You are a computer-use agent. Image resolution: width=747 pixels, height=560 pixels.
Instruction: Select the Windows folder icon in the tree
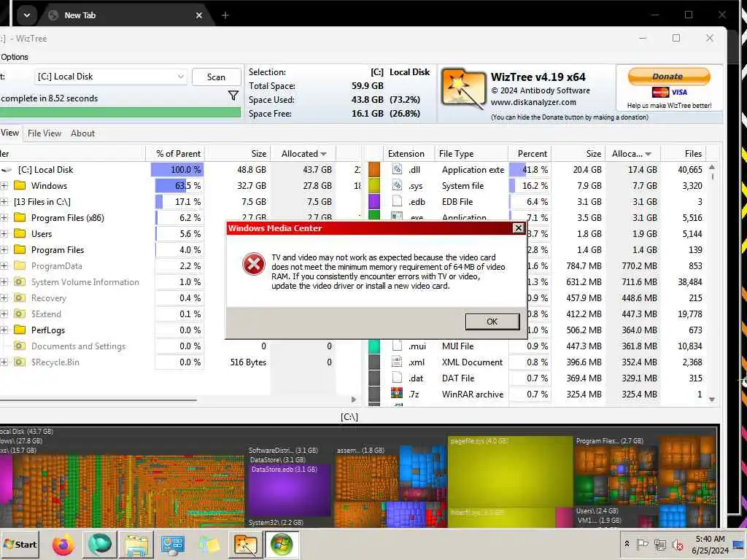tap(20, 185)
